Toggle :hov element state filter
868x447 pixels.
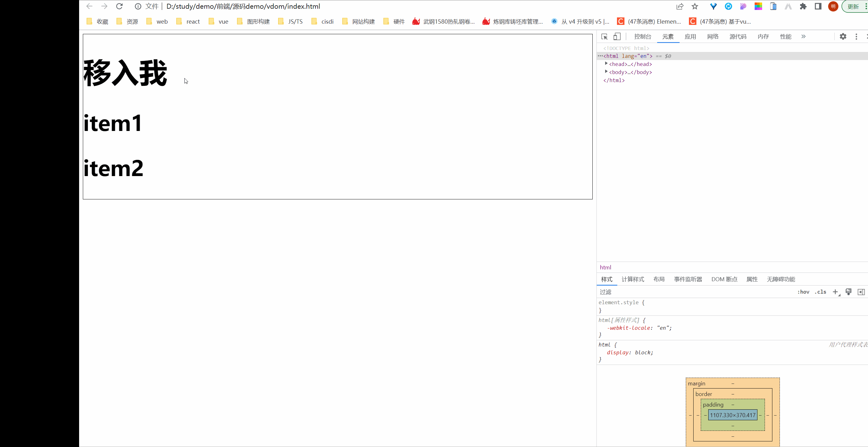point(804,292)
